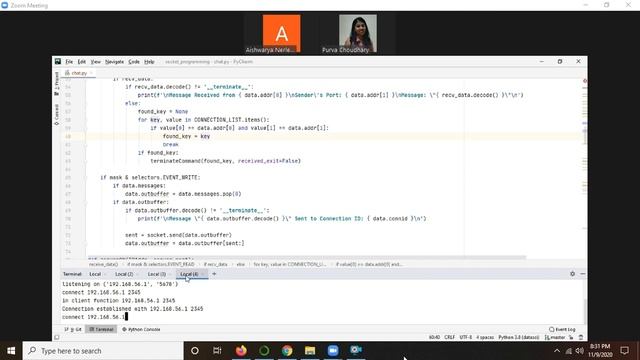The image size is (640, 360).
Task: Open Cortana from the taskbar circle icon
Action: pos(195,351)
